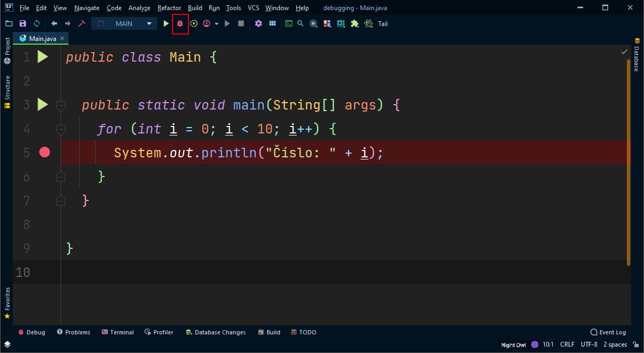This screenshot has height=353, width=644.
Task: Open Settings via the gear icon
Action: 259,23
